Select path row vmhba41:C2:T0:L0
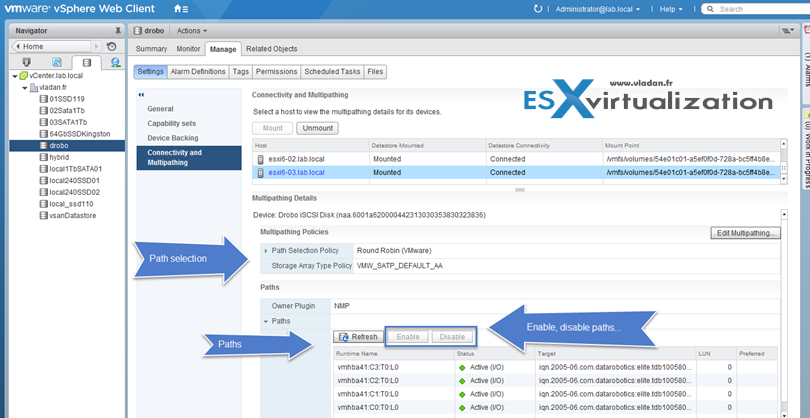The image size is (810, 418). click(555, 381)
